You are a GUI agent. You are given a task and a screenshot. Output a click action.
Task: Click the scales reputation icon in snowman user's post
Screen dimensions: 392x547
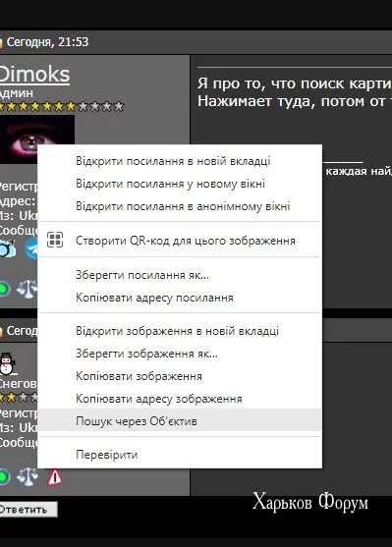click(28, 476)
